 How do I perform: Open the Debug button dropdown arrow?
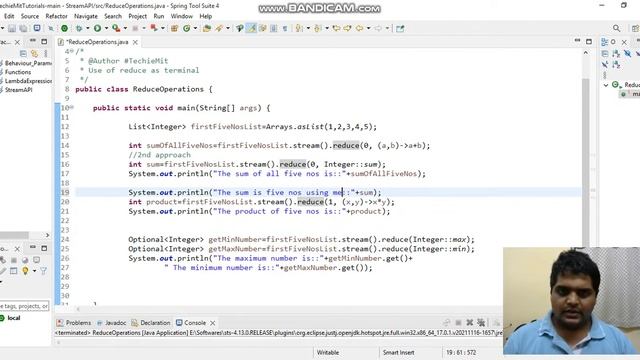point(87,28)
